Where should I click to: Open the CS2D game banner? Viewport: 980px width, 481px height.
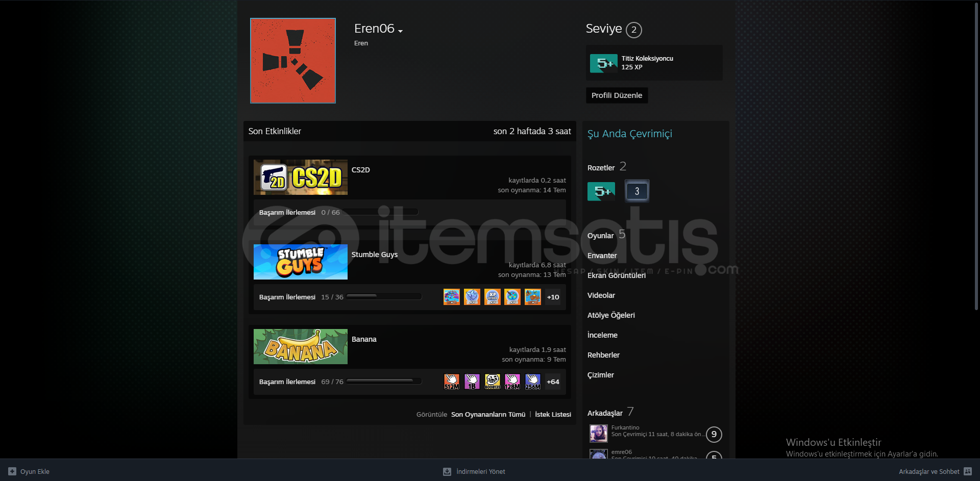(301, 177)
